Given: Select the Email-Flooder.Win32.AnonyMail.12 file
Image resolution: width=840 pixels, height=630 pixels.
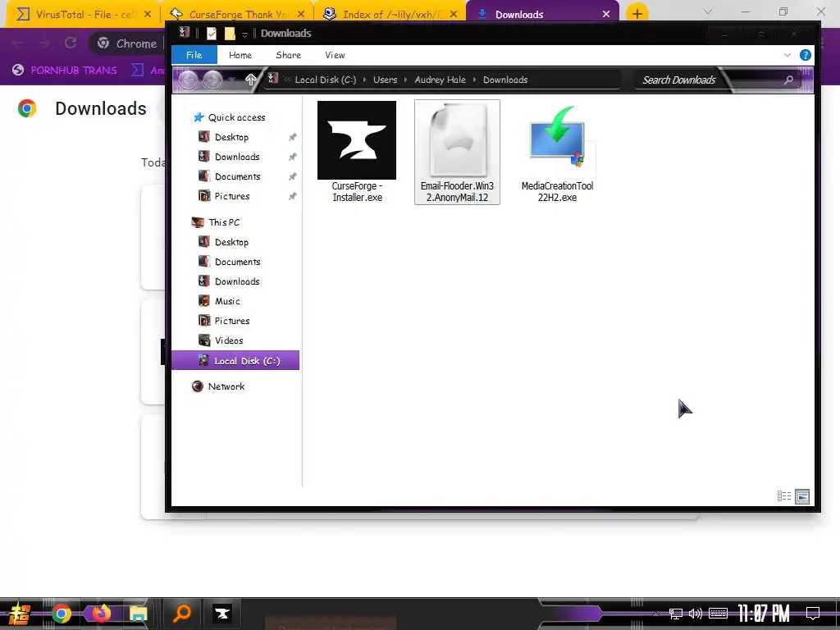Looking at the screenshot, I should [457, 152].
